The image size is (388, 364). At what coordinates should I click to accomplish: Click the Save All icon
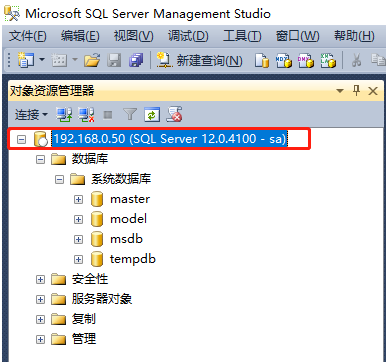[x=136, y=60]
